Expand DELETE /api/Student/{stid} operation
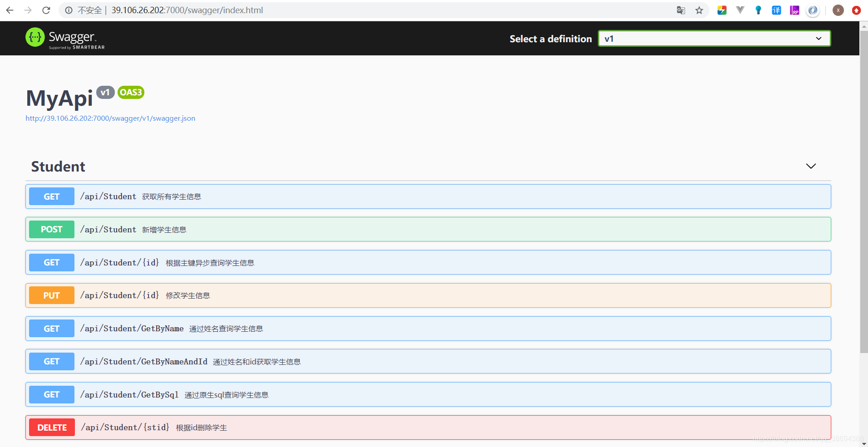The height and width of the screenshot is (447, 868). (428, 427)
